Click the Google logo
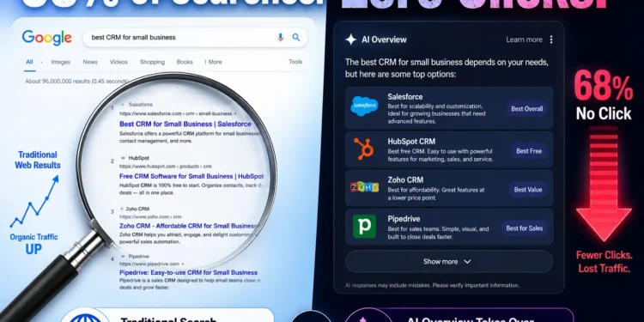The image size is (644, 322). point(47,38)
